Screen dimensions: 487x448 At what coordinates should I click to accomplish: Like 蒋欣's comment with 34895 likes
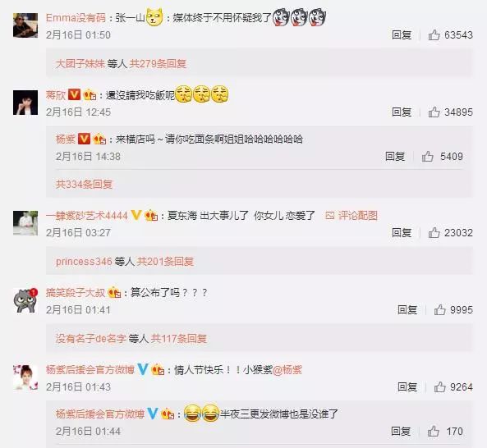pyautogui.click(x=434, y=112)
